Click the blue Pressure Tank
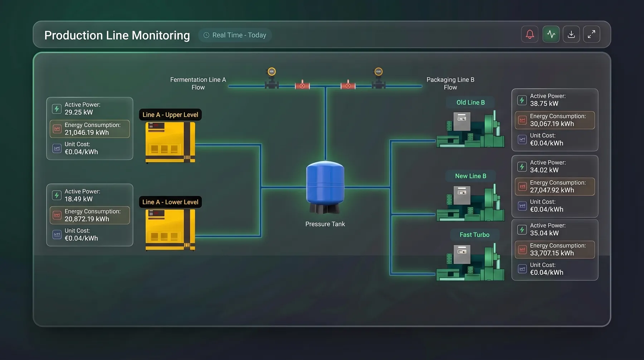The image size is (644, 360). pos(325,187)
